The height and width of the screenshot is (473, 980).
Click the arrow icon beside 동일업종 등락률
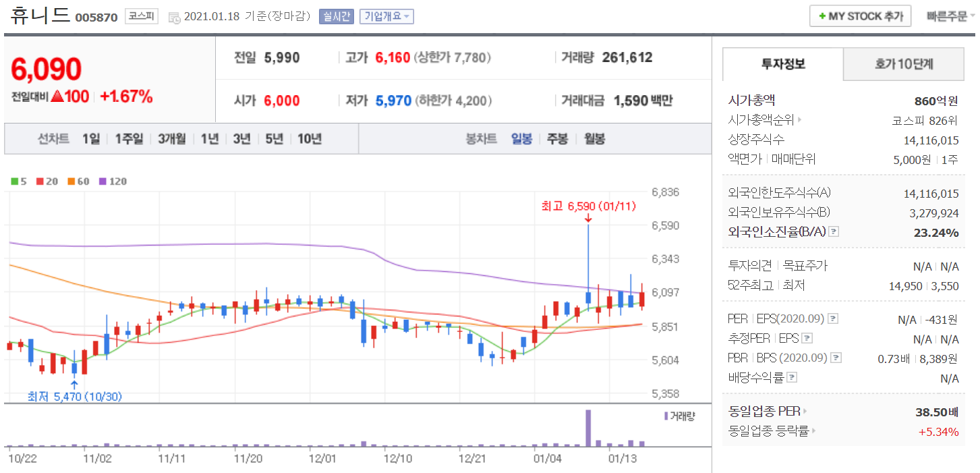click(x=814, y=431)
